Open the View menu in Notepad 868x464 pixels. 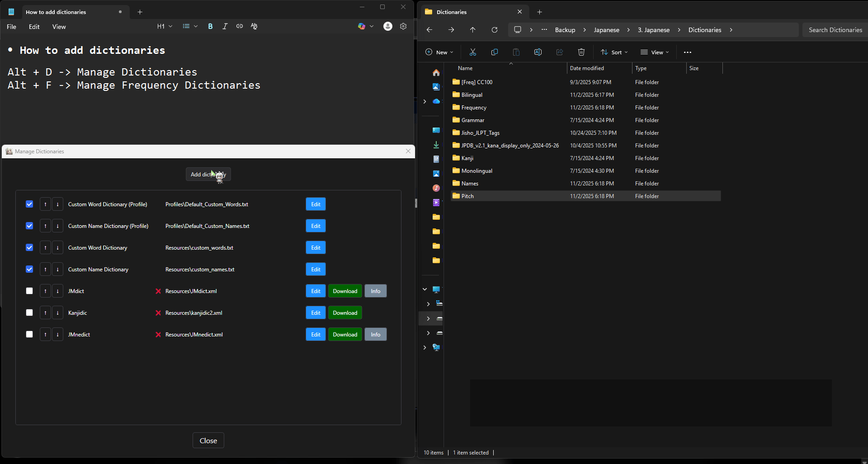59,27
